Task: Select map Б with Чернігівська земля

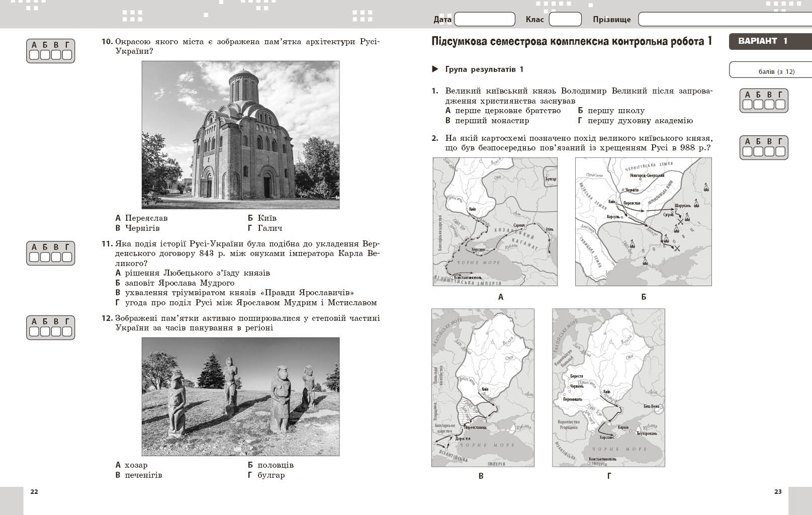Action: [643, 222]
